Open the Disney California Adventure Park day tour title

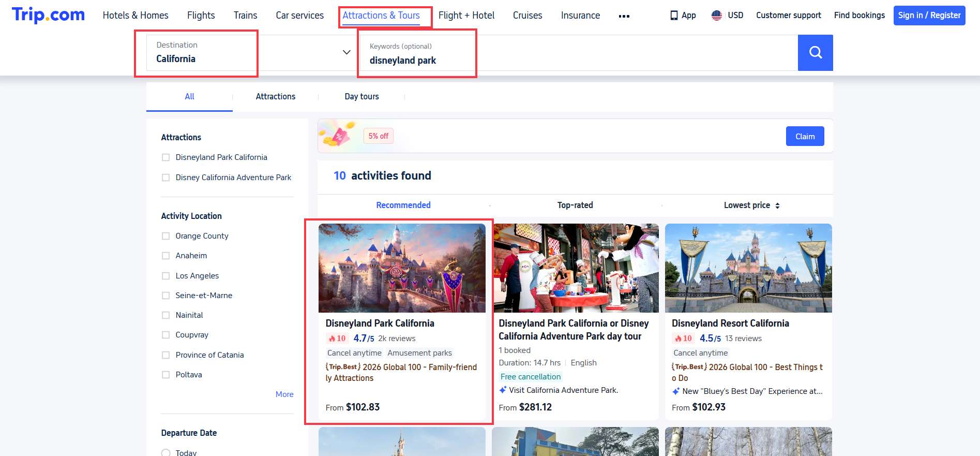pos(574,330)
